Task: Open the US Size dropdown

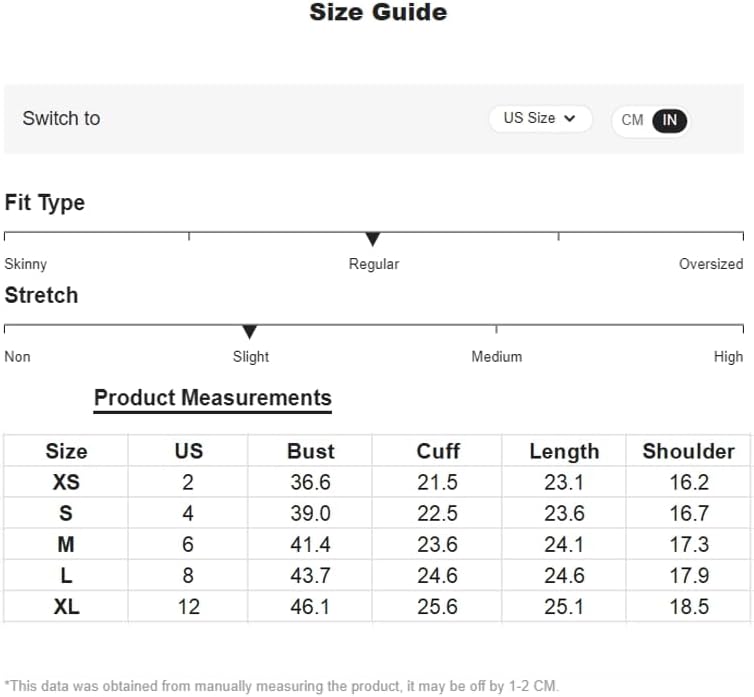Action: pyautogui.click(x=540, y=118)
